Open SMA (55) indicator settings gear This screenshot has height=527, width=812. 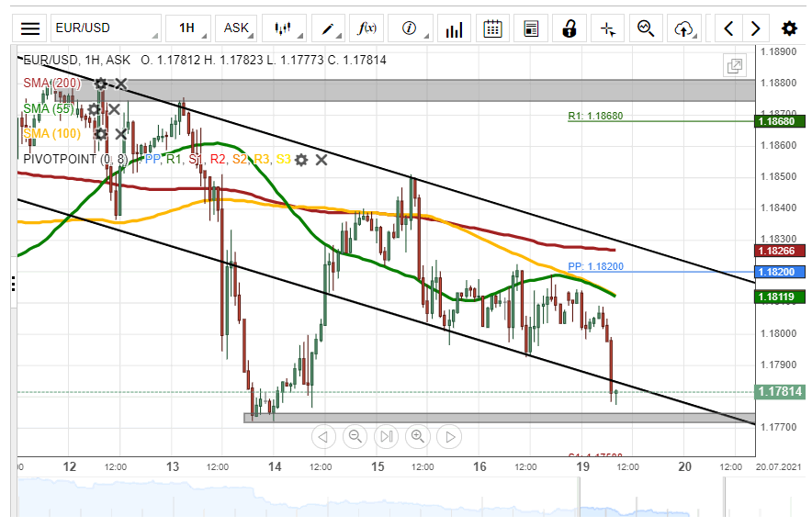94,108
